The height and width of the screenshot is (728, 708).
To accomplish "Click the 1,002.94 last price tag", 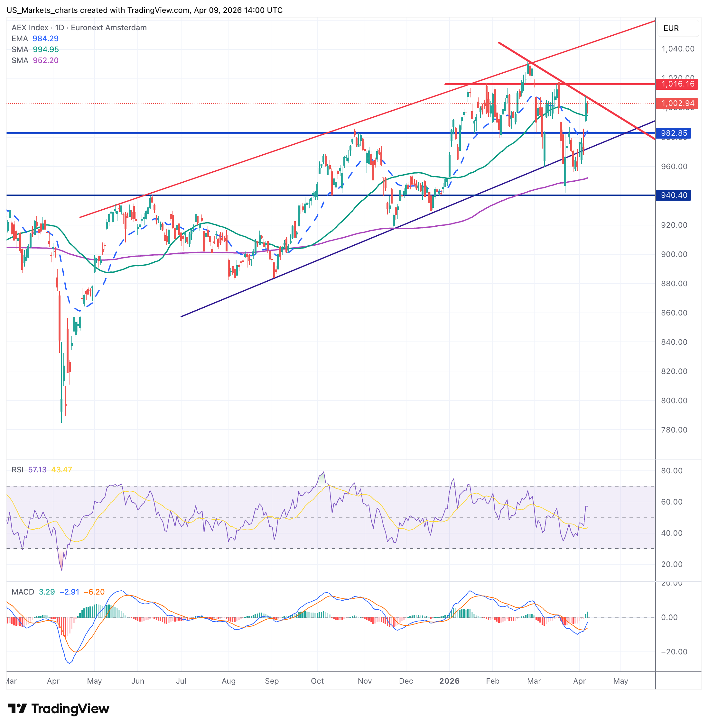I will click(676, 103).
